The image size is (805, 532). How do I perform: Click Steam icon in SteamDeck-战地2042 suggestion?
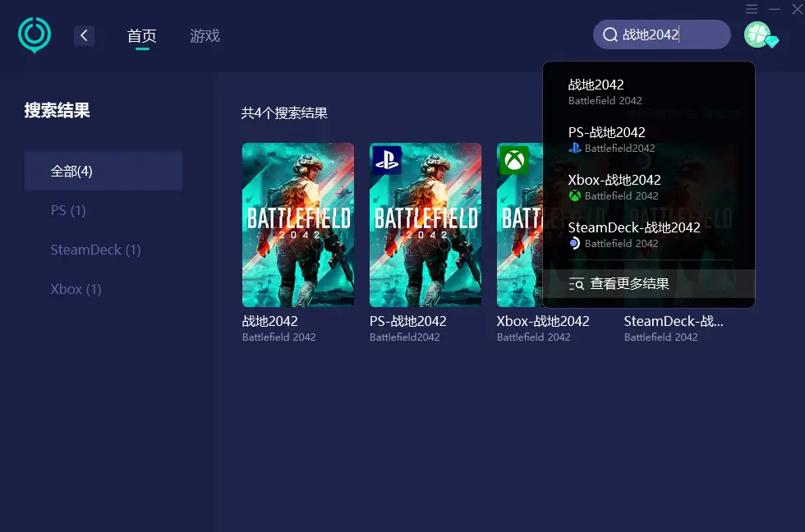tap(574, 243)
